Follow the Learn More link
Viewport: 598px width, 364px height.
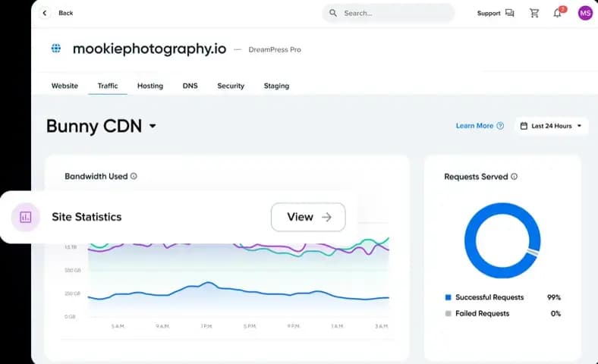pos(474,126)
